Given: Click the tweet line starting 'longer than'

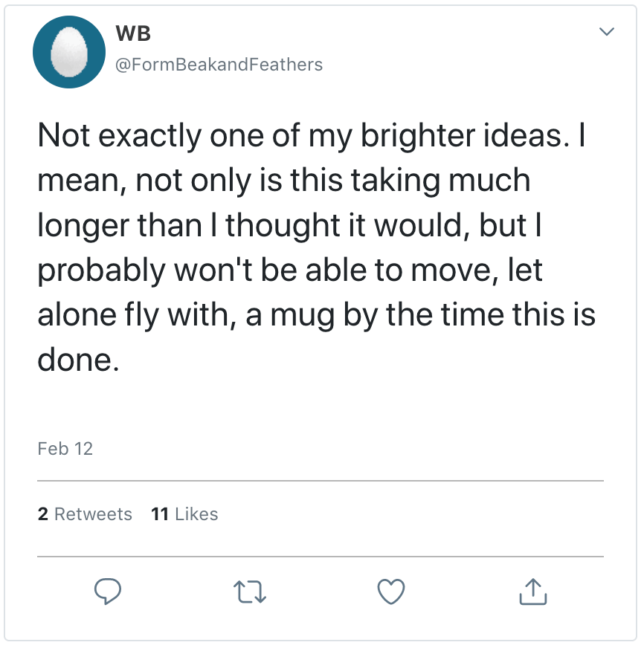Looking at the screenshot, I should 289,225.
